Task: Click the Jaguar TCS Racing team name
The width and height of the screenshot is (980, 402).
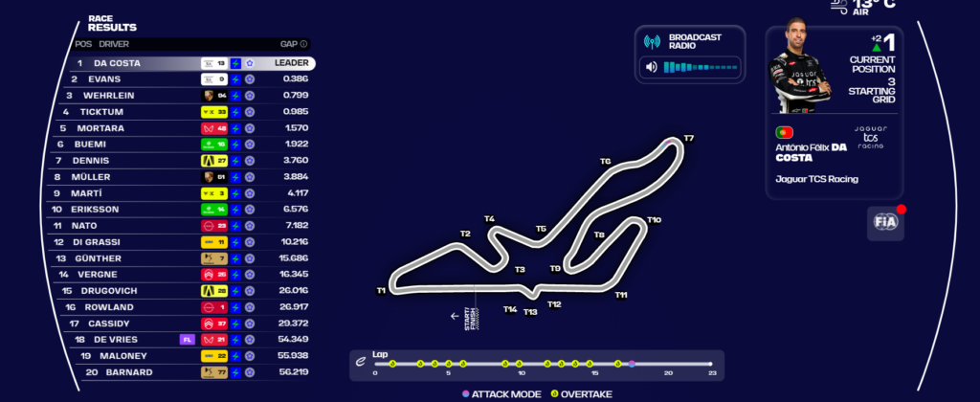Action: [816, 179]
